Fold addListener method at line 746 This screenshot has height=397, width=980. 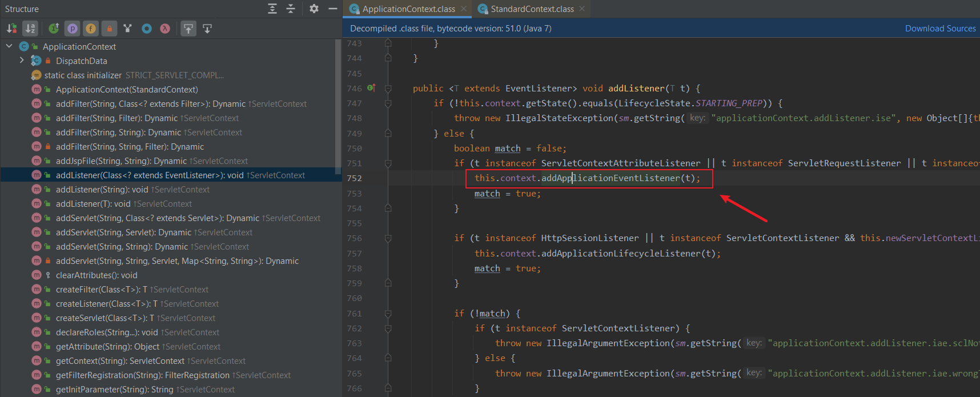pos(388,89)
